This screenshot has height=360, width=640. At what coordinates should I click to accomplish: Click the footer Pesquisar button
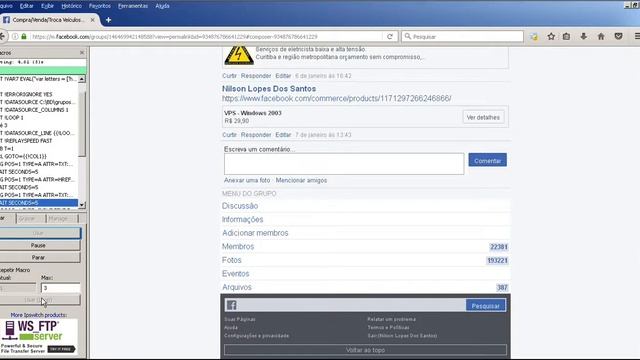click(x=486, y=306)
